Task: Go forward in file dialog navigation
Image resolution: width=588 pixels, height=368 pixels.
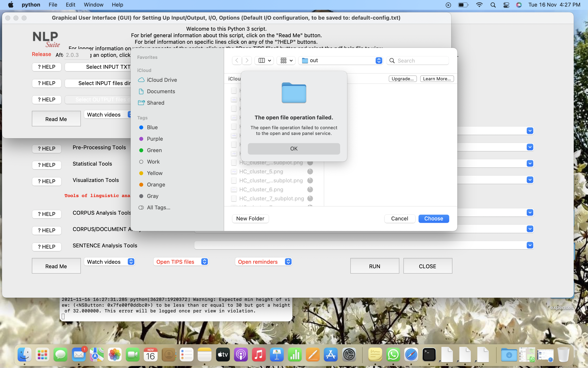Action: [x=247, y=60]
